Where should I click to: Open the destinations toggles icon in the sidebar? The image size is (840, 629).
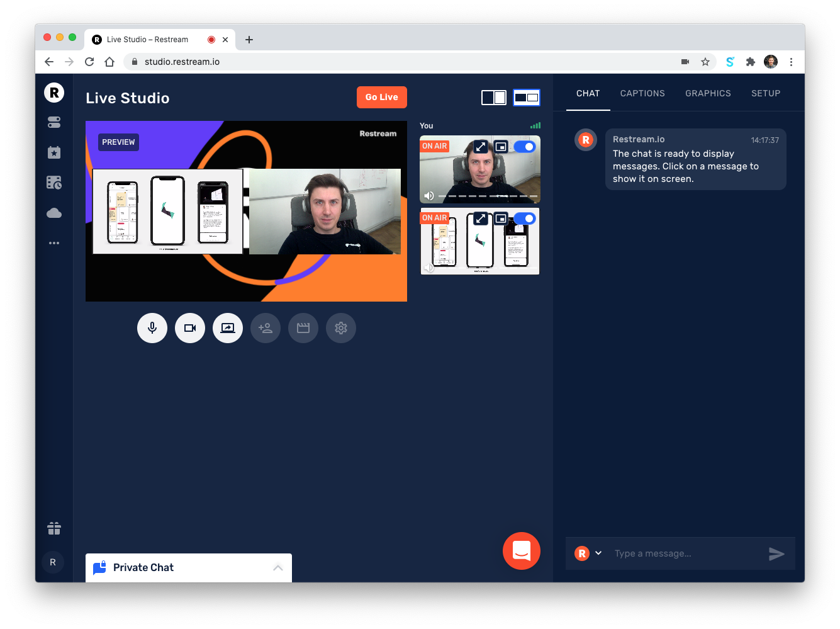pos(54,122)
